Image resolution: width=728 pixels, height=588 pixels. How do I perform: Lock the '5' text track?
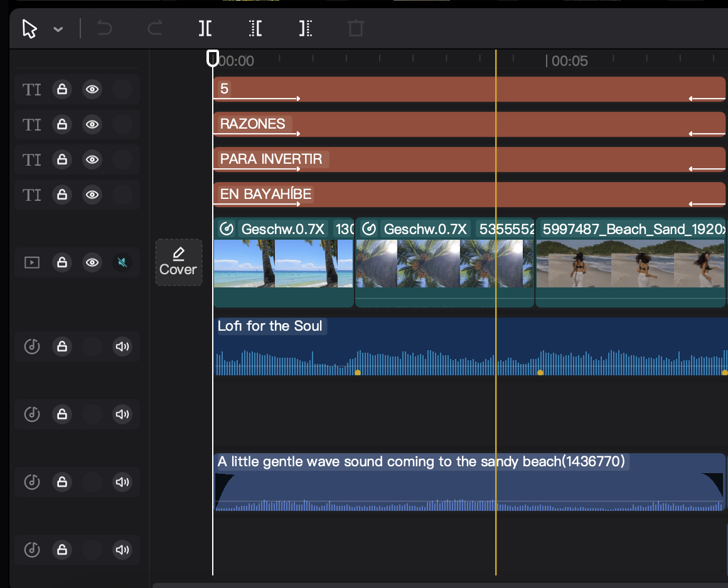click(x=62, y=90)
